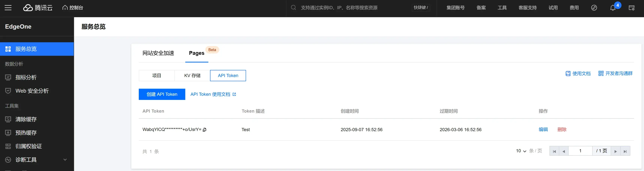
Task: Click the 创建 API Token button
Action: pos(162,94)
